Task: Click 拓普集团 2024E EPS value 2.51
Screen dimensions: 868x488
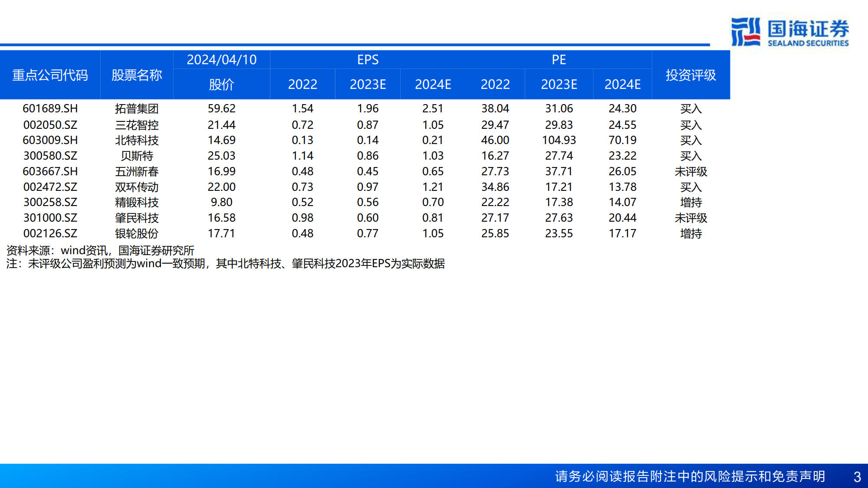Action: pyautogui.click(x=433, y=108)
